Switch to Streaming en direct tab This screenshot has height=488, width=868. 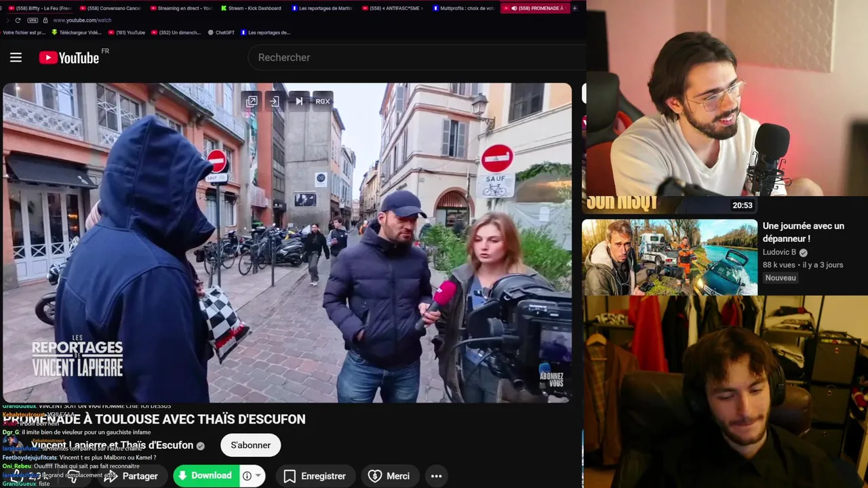pyautogui.click(x=180, y=8)
